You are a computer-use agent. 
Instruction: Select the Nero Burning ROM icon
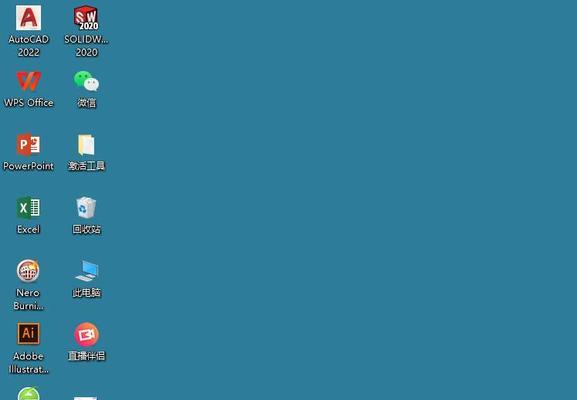click(x=28, y=271)
